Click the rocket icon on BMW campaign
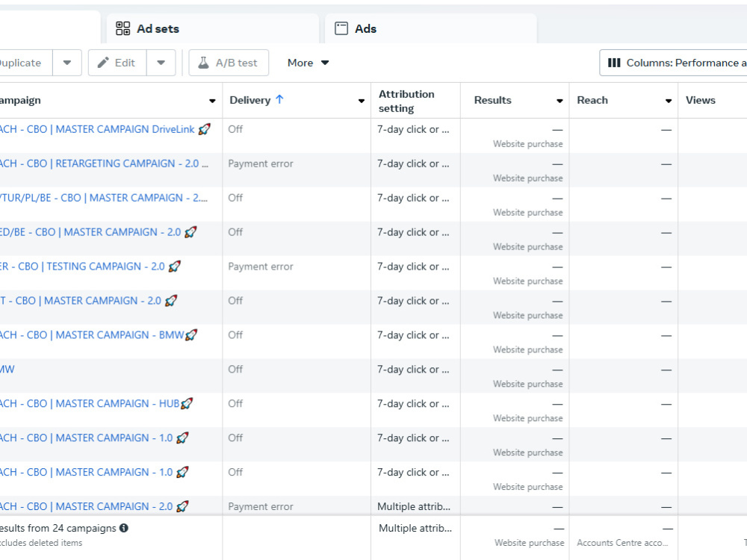 pyautogui.click(x=191, y=335)
